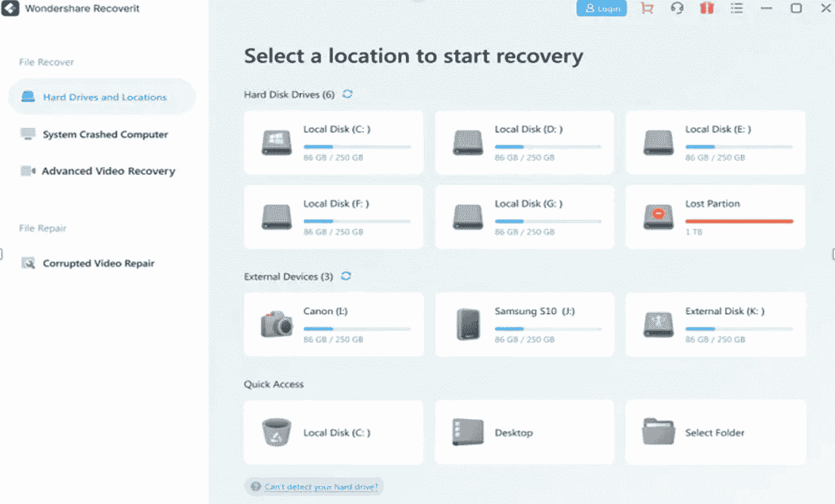Click the Samsung S10 device icon

(468, 324)
